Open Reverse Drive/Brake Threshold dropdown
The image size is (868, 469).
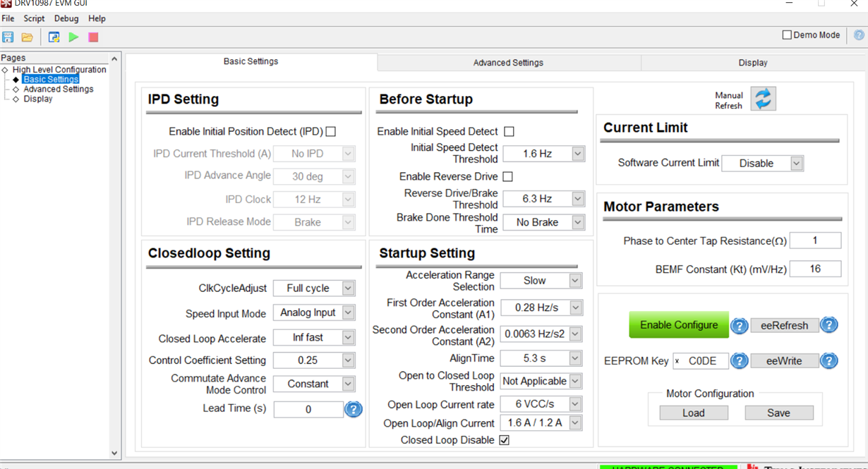coord(543,199)
